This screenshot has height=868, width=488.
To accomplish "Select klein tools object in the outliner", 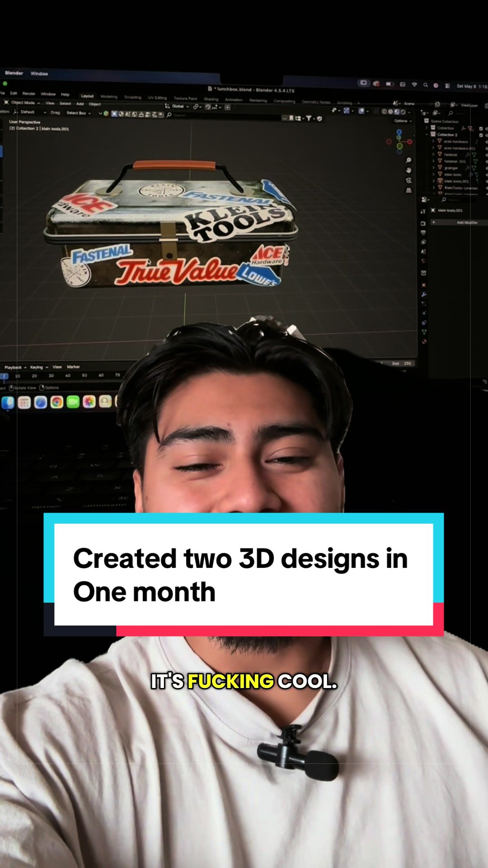I will [452, 175].
